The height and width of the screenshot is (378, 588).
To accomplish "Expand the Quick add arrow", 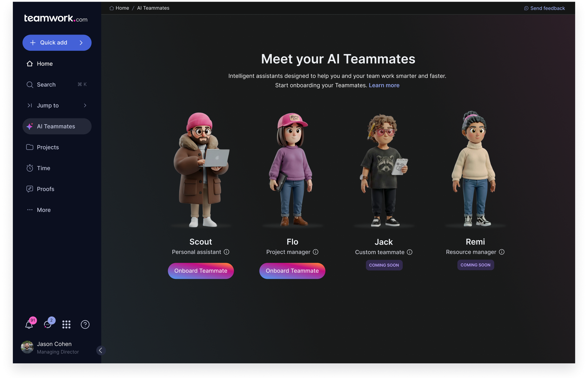I will 81,43.
